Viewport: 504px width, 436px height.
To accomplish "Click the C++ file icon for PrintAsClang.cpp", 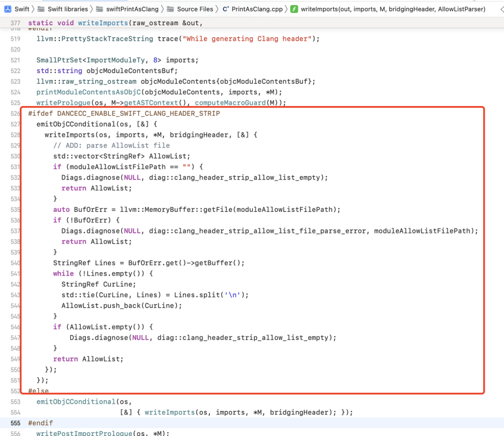I will point(225,9).
